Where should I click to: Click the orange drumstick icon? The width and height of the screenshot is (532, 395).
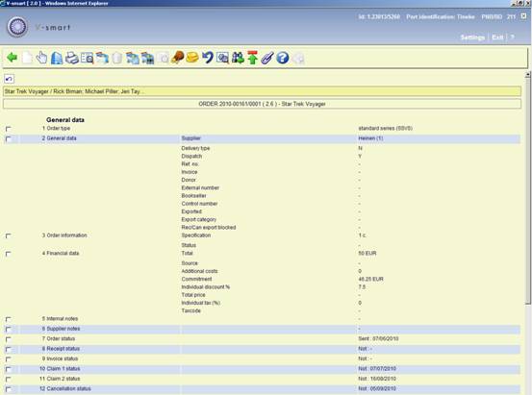177,58
